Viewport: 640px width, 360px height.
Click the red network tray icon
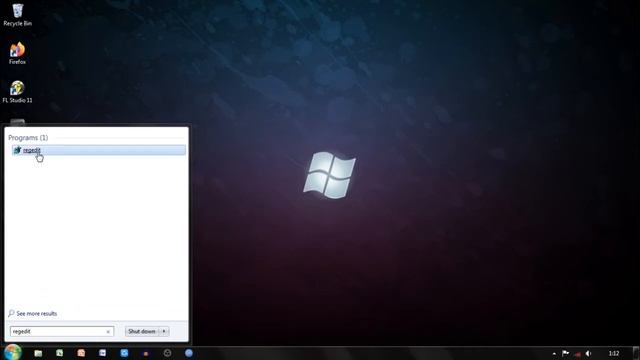point(577,354)
